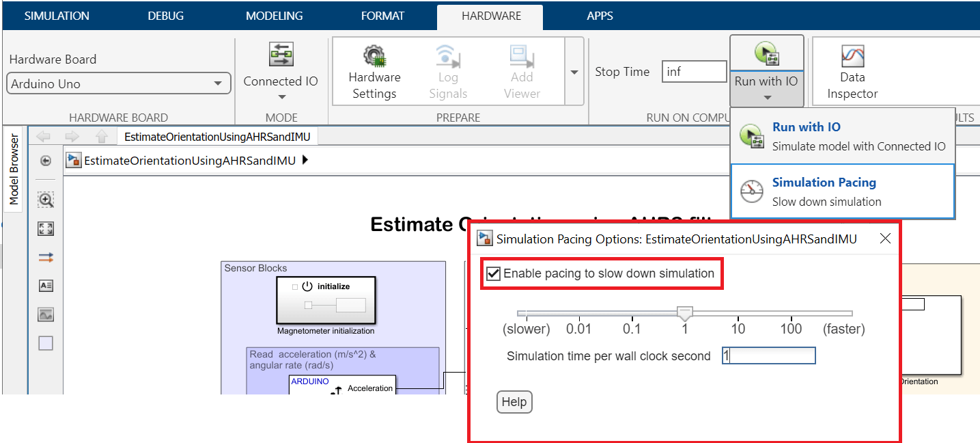Go back with the left navigation arrow
The height and width of the screenshot is (443, 980).
point(43,136)
